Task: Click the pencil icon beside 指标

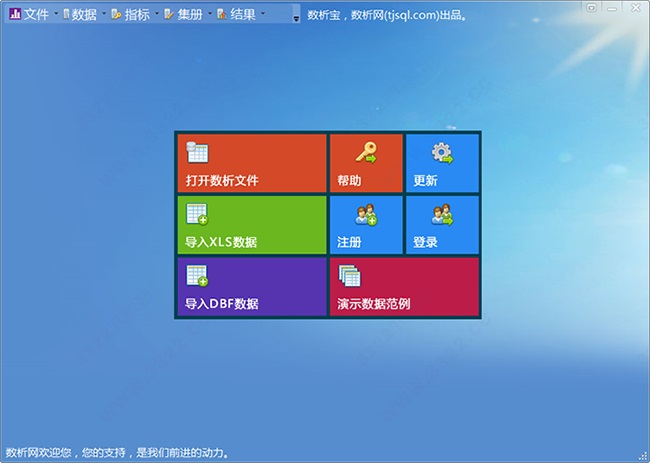Action: [116, 15]
